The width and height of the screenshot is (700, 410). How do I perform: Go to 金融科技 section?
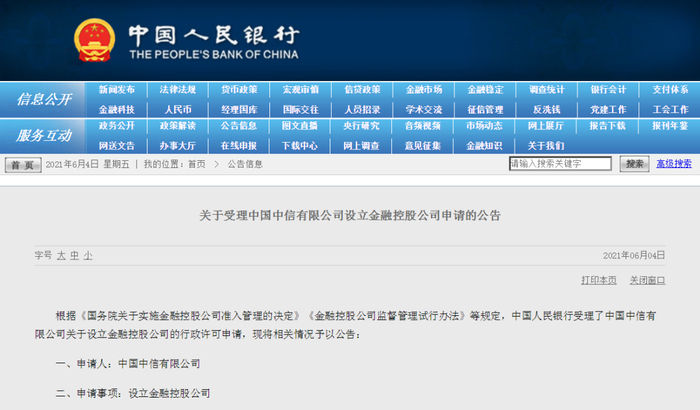[117, 110]
